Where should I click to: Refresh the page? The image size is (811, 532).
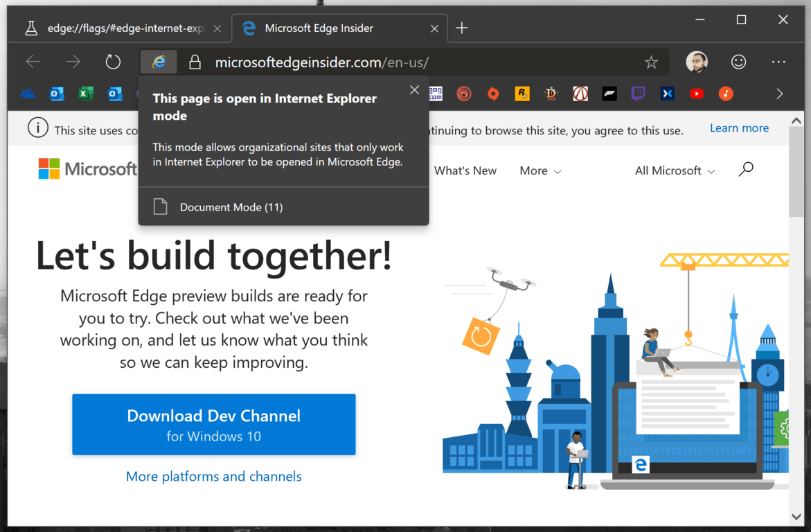(113, 62)
